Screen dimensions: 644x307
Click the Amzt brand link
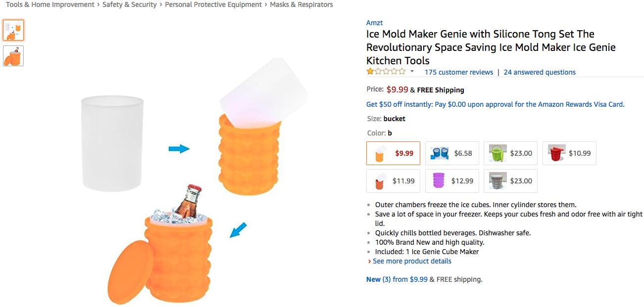click(x=374, y=23)
